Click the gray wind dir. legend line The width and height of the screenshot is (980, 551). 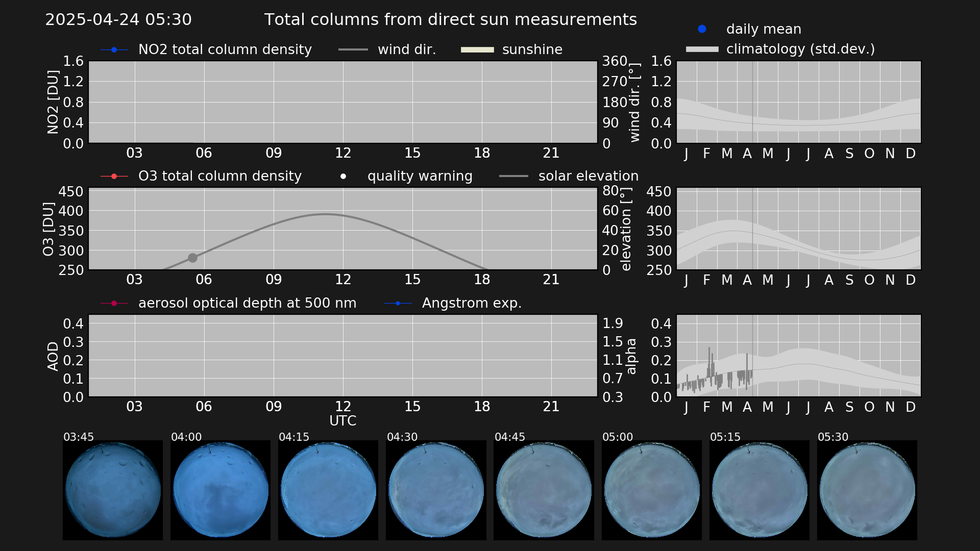[x=353, y=49]
